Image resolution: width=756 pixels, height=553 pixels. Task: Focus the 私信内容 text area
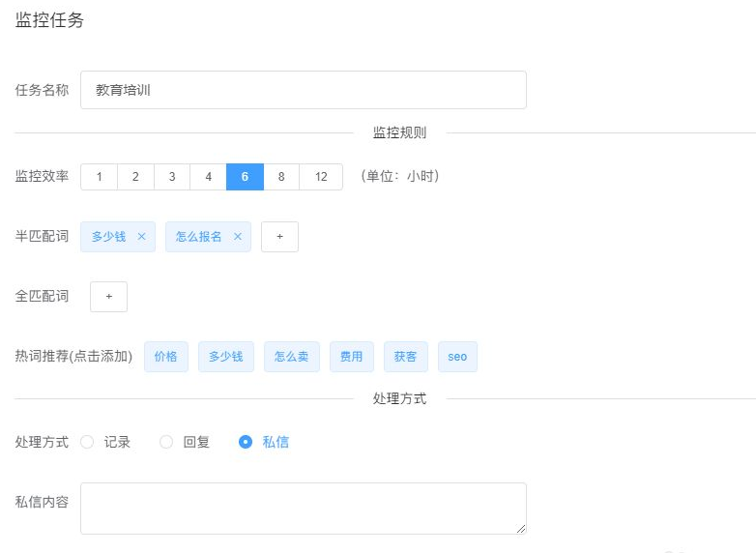tap(304, 509)
